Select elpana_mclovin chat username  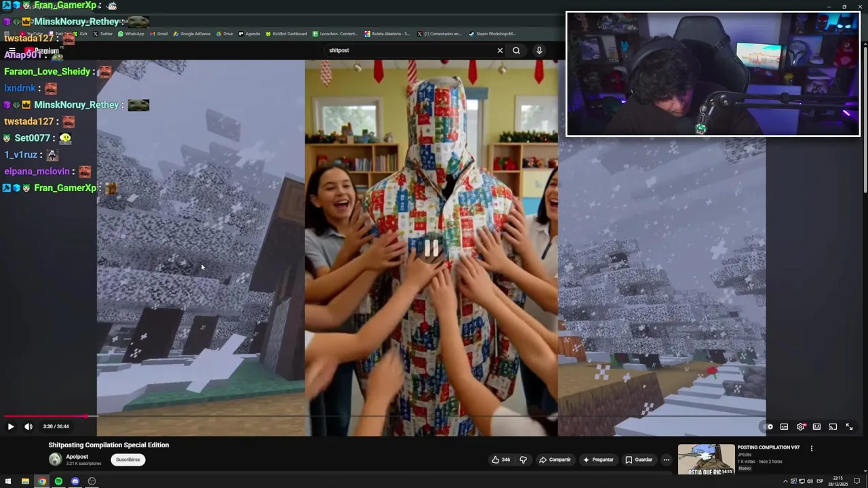click(37, 171)
